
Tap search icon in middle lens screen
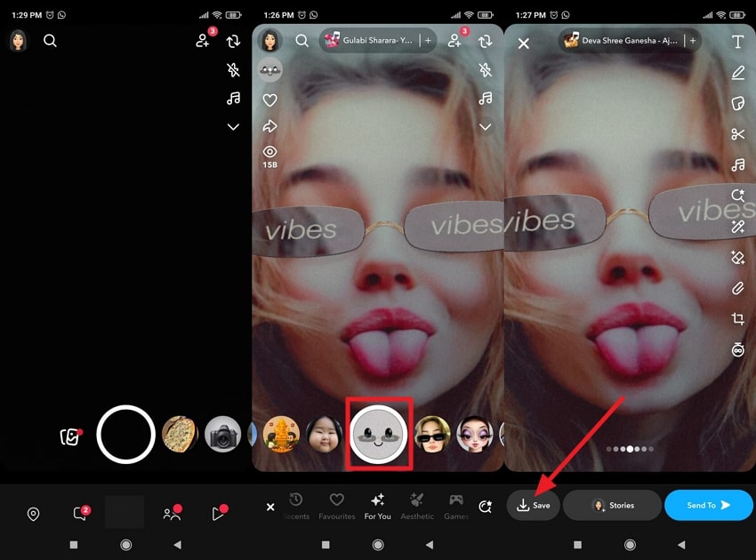tap(302, 41)
